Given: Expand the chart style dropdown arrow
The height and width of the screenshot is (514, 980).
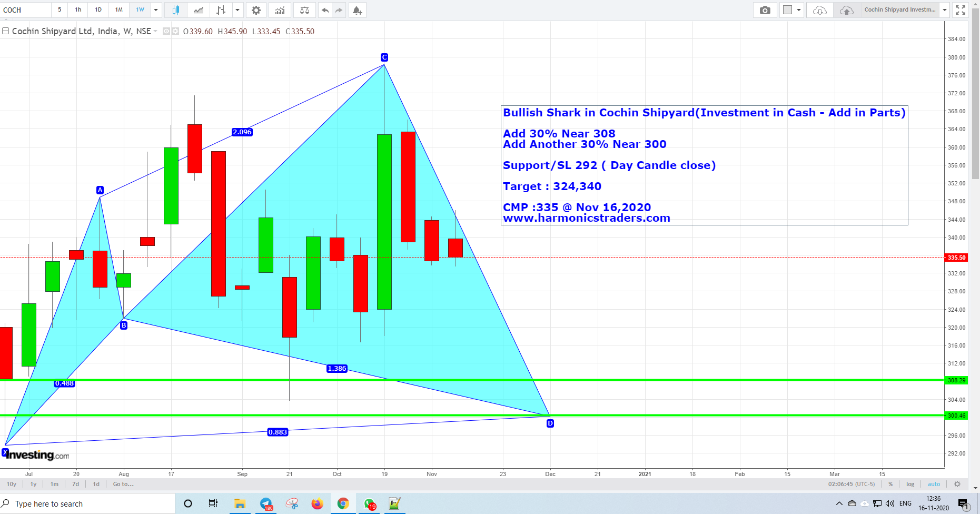Looking at the screenshot, I should pyautogui.click(x=237, y=9).
